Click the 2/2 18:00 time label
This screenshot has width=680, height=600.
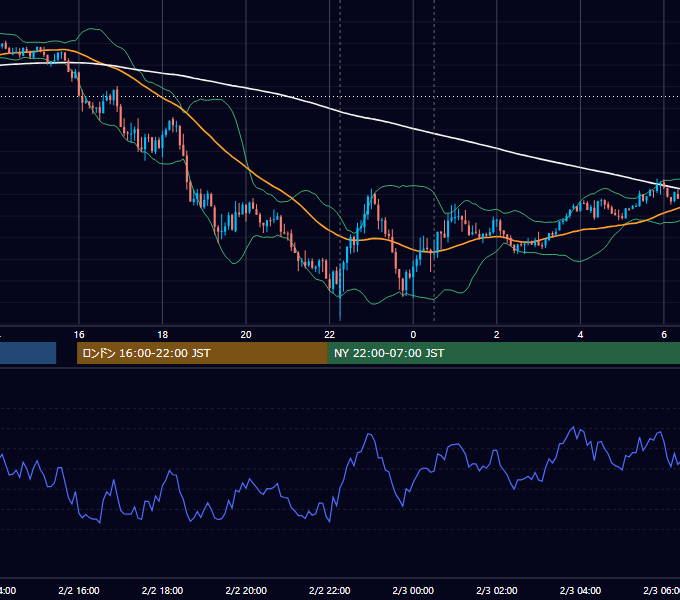pos(163,590)
